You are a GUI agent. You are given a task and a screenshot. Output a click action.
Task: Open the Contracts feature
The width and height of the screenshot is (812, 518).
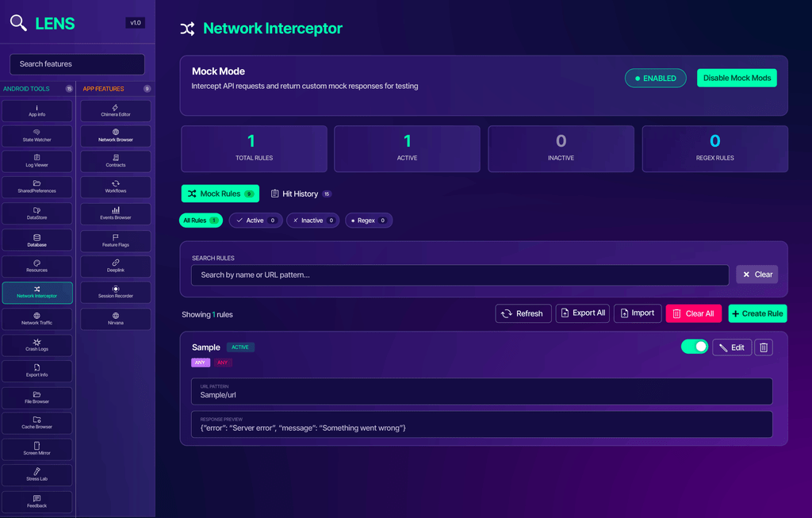[x=116, y=162]
